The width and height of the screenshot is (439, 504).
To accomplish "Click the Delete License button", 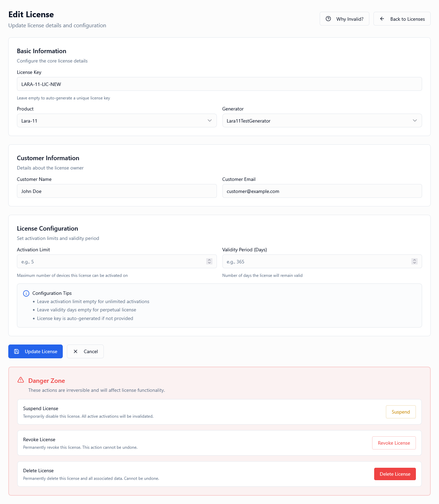I will [395, 474].
